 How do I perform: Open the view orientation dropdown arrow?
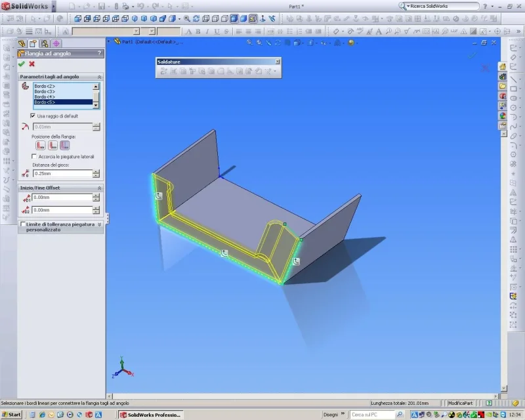[x=179, y=19]
